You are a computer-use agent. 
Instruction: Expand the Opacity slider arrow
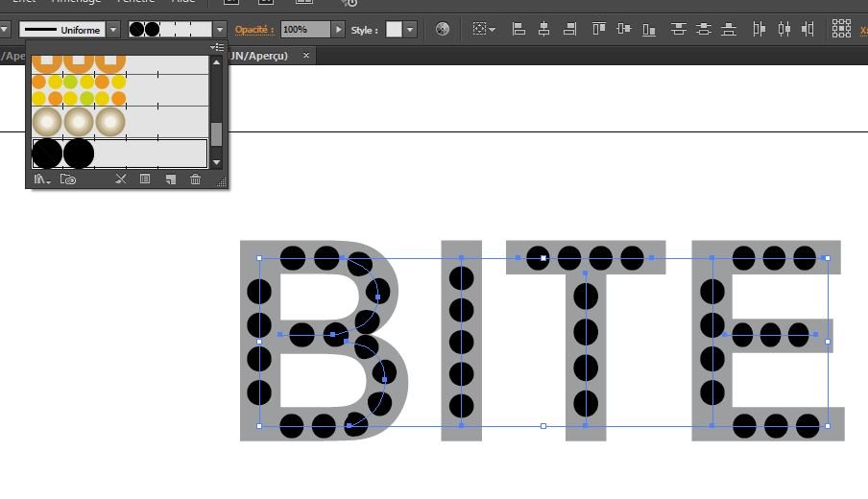[338, 30]
